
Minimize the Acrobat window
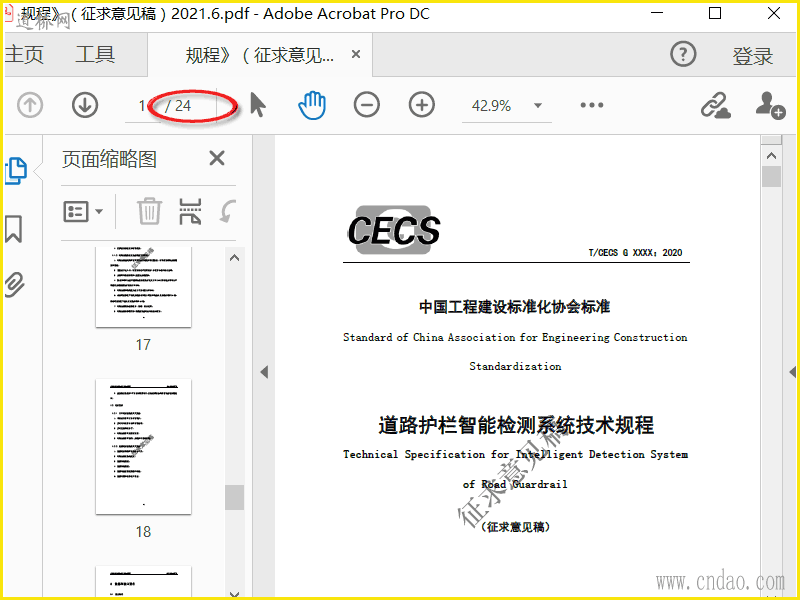[657, 13]
